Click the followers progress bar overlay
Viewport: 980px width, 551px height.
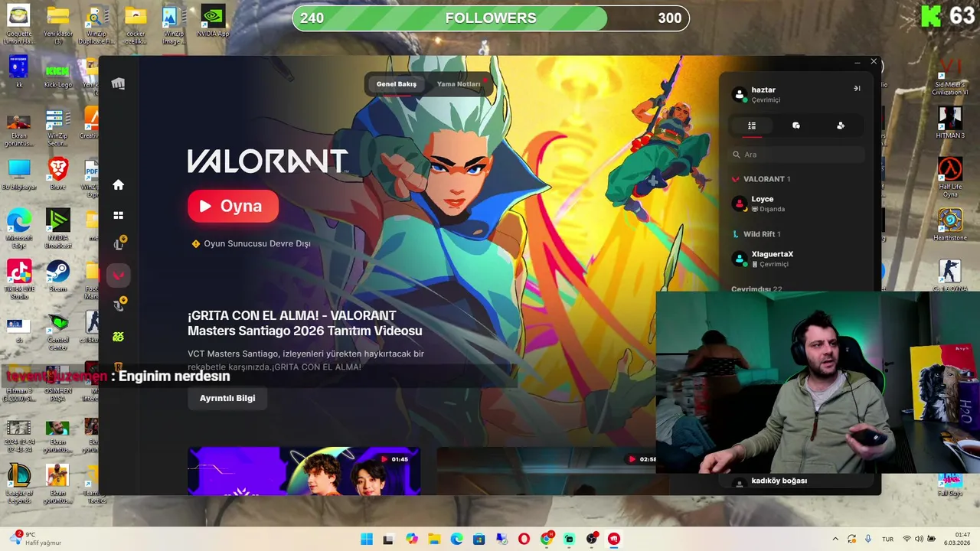pyautogui.click(x=491, y=18)
